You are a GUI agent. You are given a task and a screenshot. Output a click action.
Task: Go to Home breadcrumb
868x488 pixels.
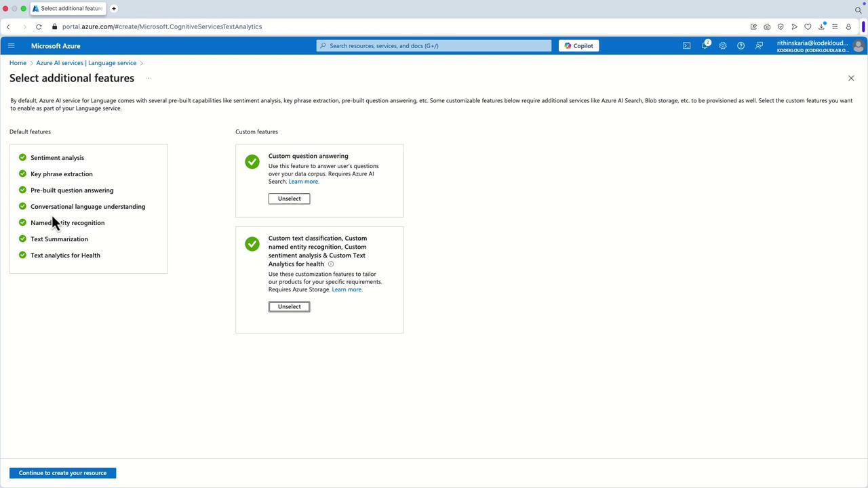(18, 63)
